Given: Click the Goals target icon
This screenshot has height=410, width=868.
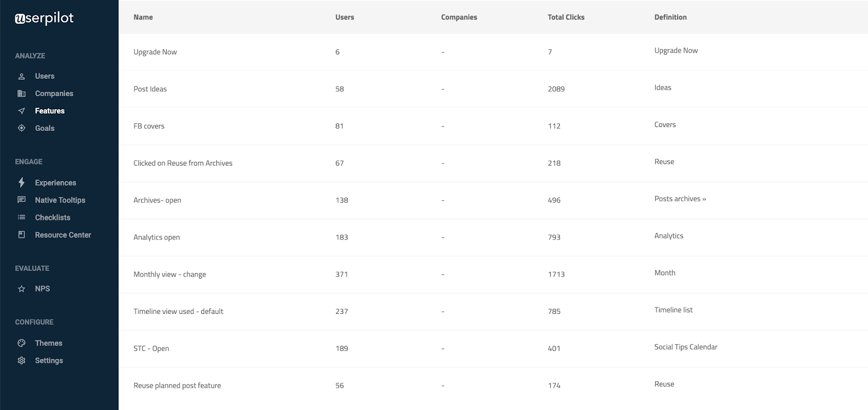Looking at the screenshot, I should [x=22, y=128].
